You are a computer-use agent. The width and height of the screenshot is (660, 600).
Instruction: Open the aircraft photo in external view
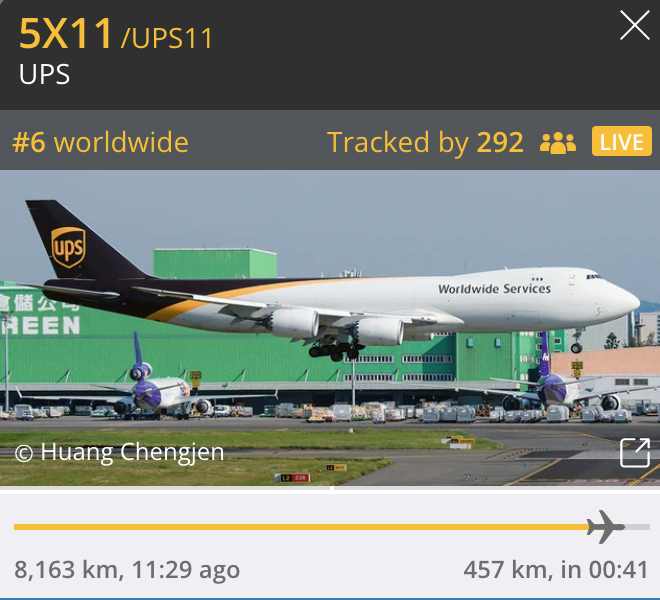pyautogui.click(x=635, y=453)
